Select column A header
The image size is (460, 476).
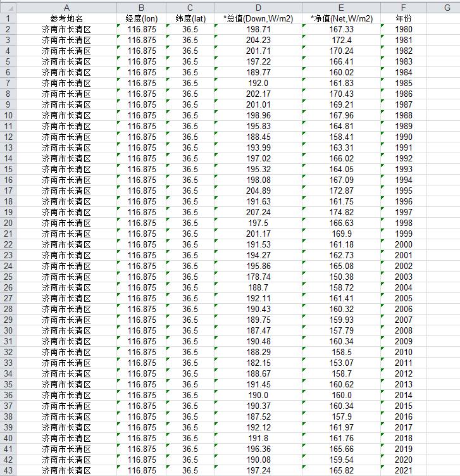tap(66, 8)
